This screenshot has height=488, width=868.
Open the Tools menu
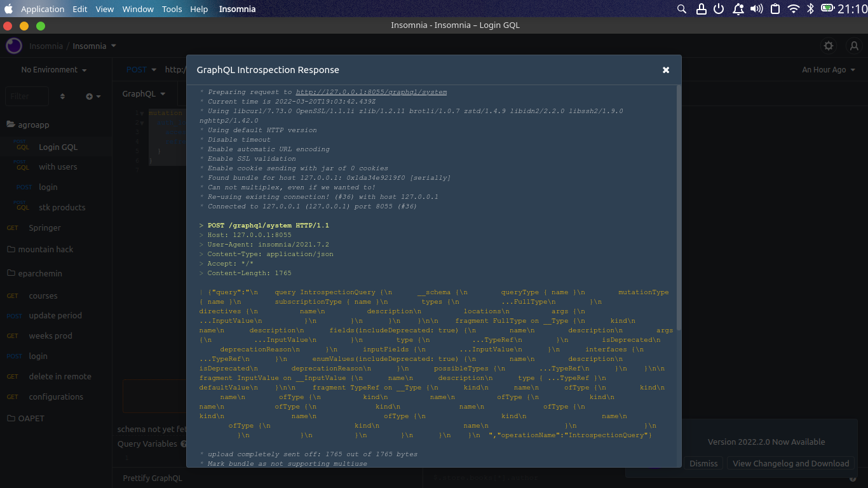(x=172, y=9)
